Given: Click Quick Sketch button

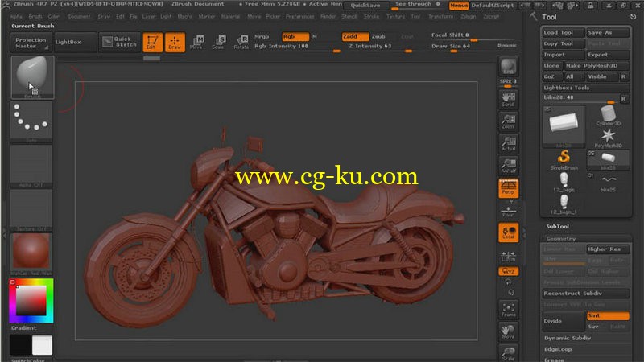Looking at the screenshot, I should coord(119,43).
